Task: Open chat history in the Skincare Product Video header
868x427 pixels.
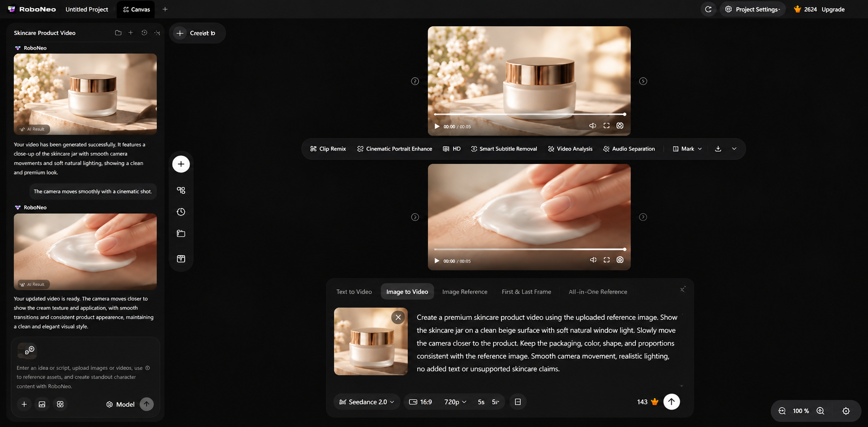Action: point(144,33)
